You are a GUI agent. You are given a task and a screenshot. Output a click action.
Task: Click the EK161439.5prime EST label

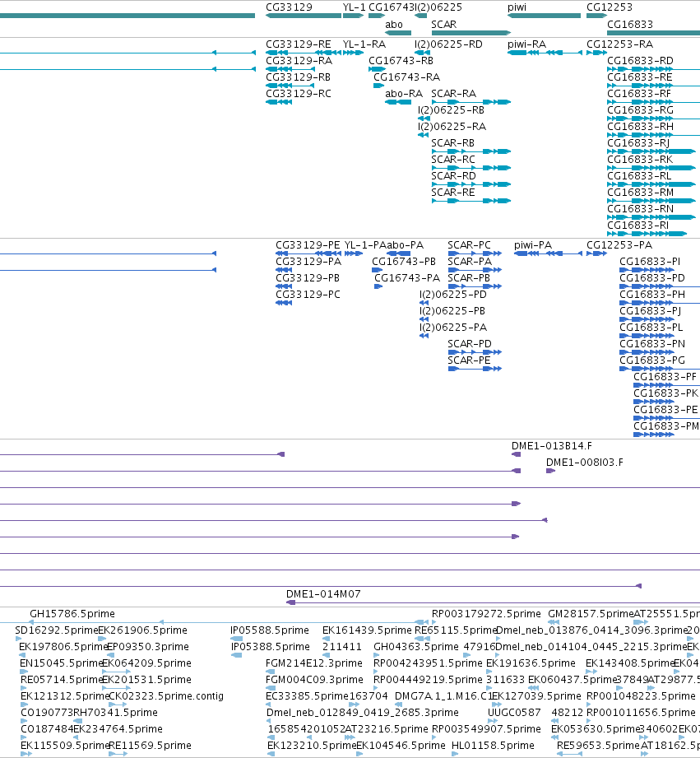[367, 630]
